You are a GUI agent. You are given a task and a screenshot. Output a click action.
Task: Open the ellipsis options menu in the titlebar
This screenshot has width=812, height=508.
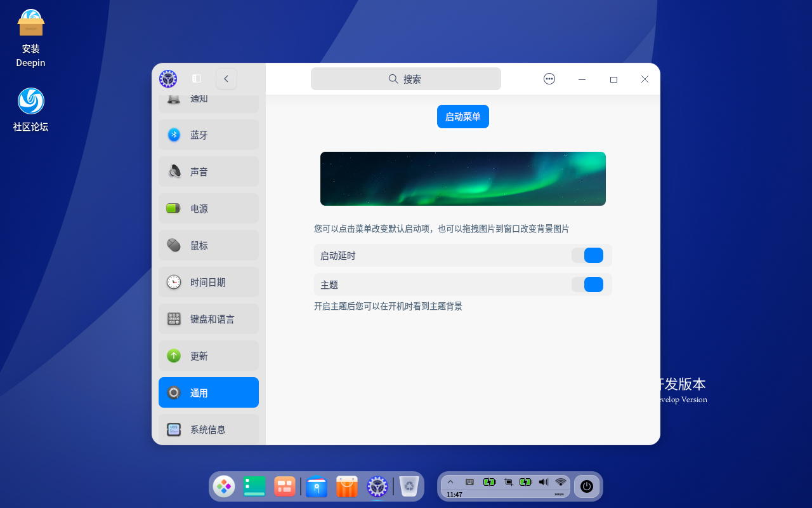click(549, 78)
